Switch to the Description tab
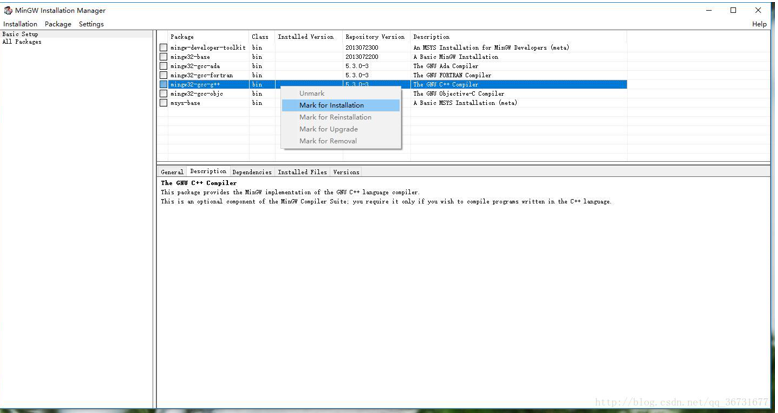This screenshot has width=778, height=413. (208, 171)
